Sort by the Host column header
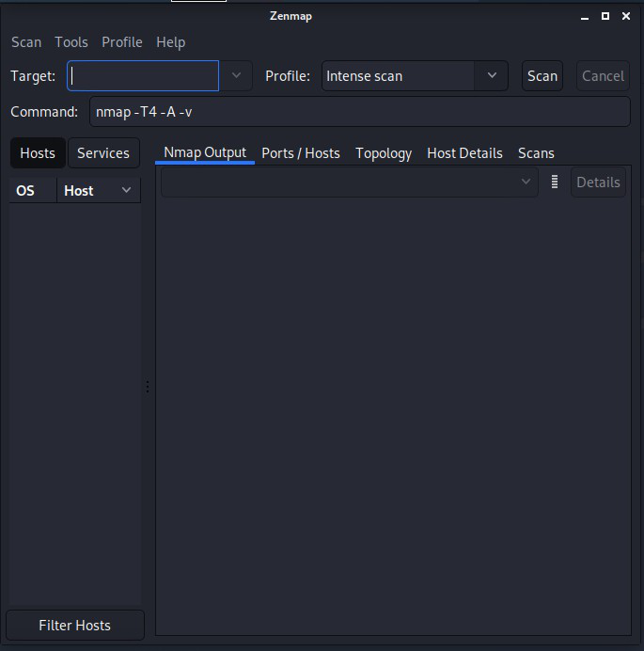The image size is (644, 651). (x=99, y=191)
